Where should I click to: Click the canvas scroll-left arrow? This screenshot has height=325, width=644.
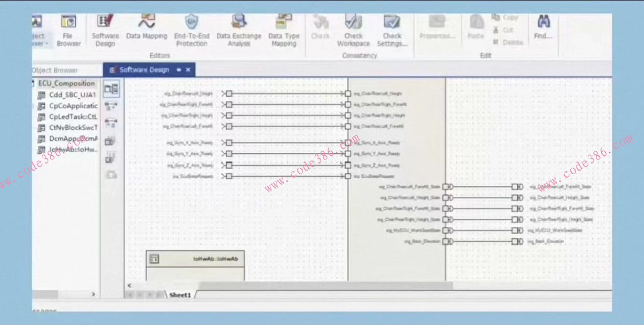[x=129, y=285]
